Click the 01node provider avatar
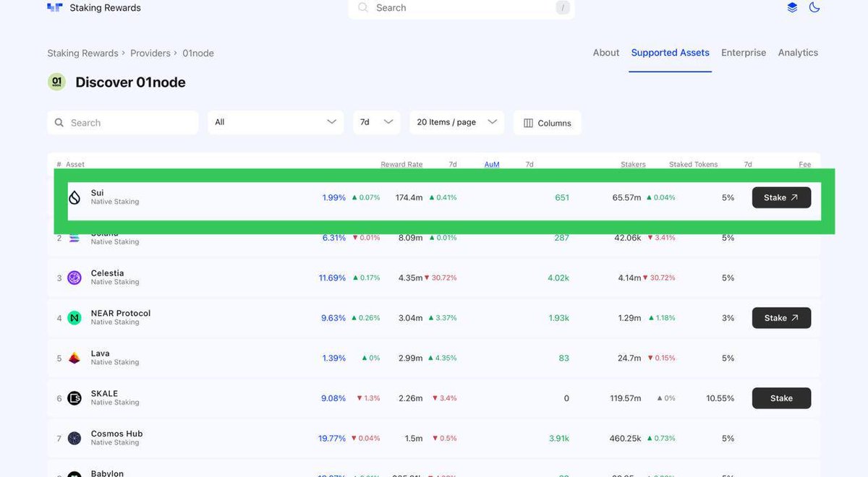This screenshot has height=477, width=868. coord(56,82)
